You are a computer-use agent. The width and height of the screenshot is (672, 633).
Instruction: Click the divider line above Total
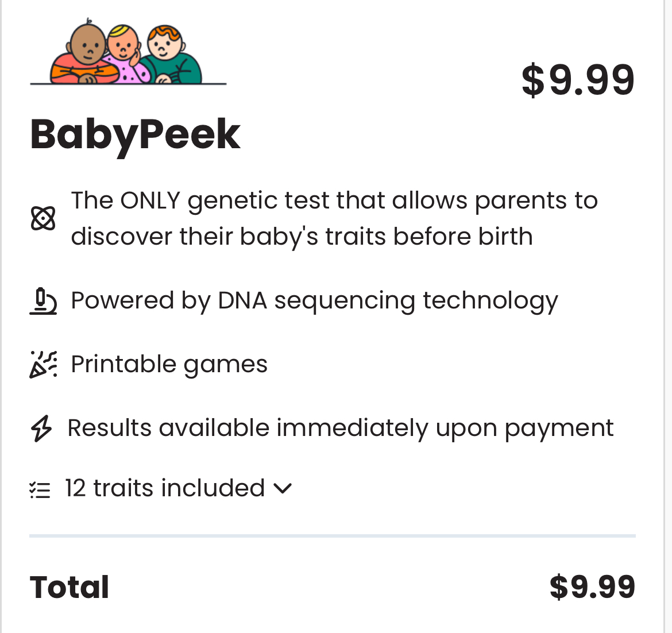click(333, 536)
